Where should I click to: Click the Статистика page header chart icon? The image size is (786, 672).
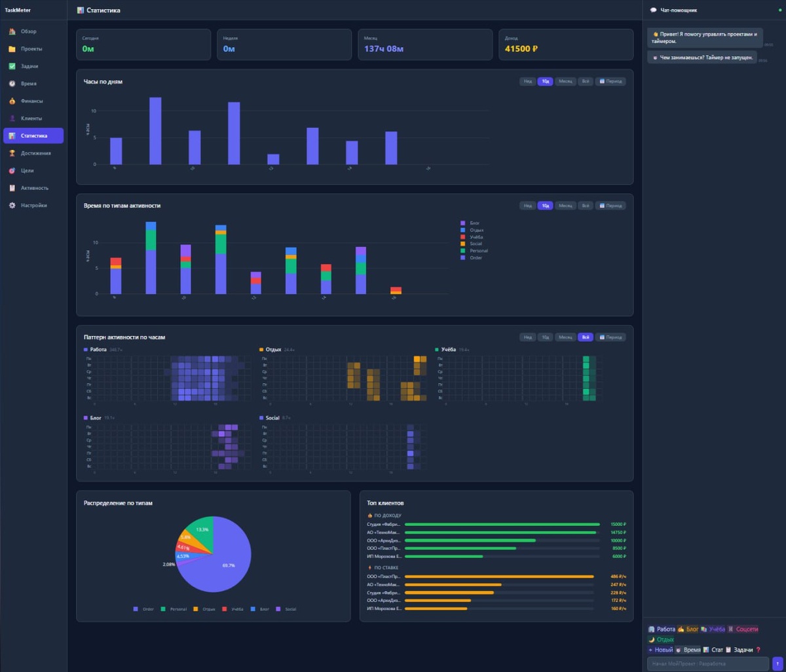click(80, 10)
